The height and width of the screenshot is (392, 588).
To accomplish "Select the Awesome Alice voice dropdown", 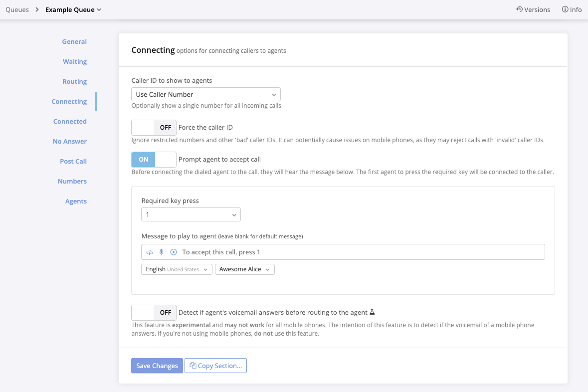I will [244, 269].
